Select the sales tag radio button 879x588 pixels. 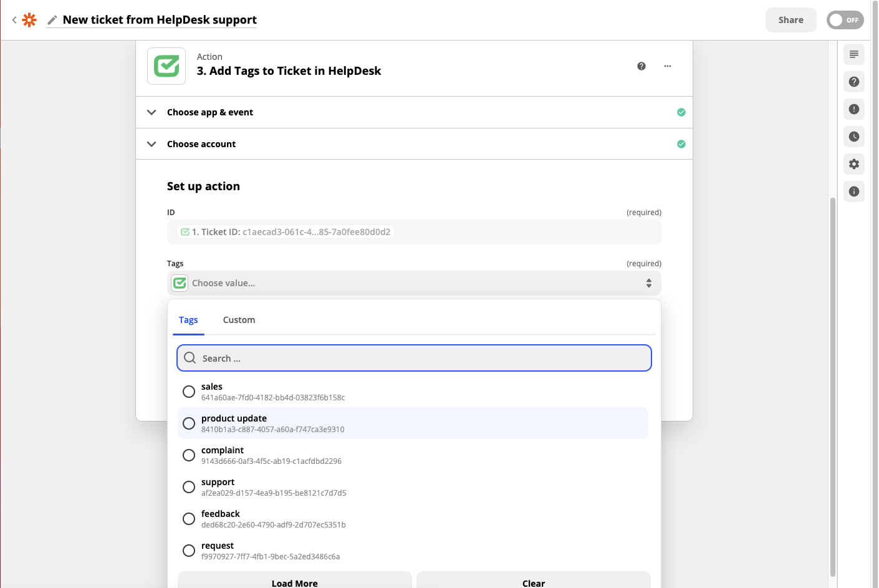(x=189, y=392)
